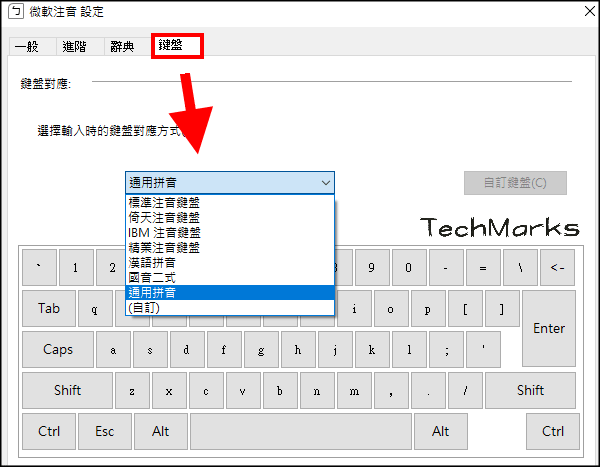The image size is (600, 467).
Task: Click the left Shift key
Action: 67,390
